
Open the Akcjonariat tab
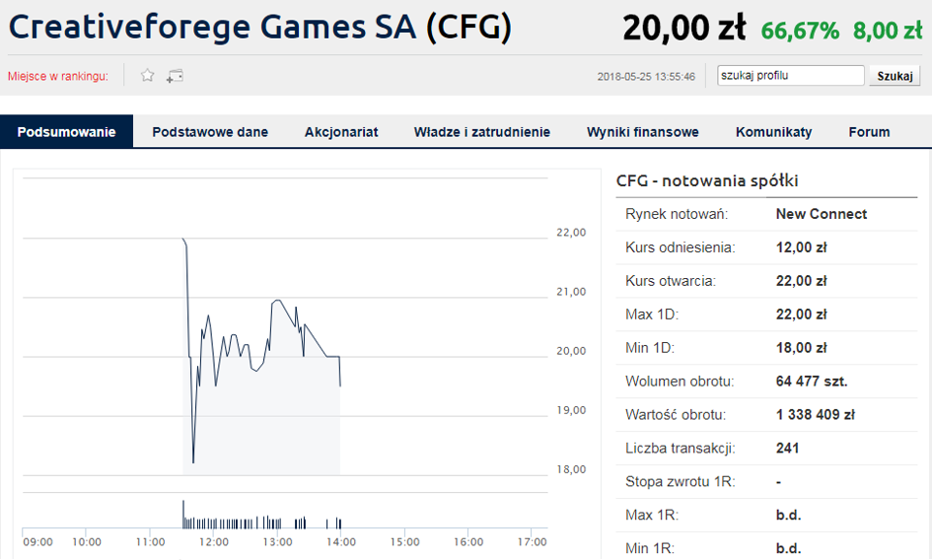341,132
